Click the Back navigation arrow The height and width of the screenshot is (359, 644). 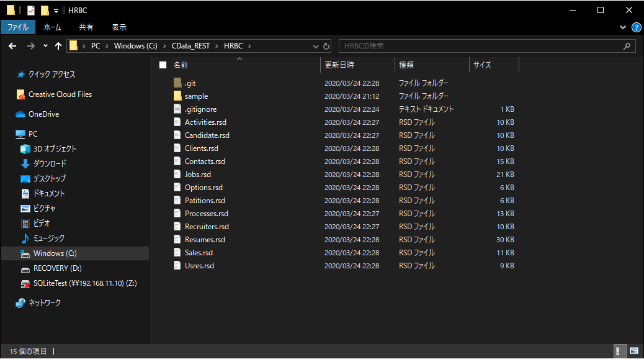point(13,46)
